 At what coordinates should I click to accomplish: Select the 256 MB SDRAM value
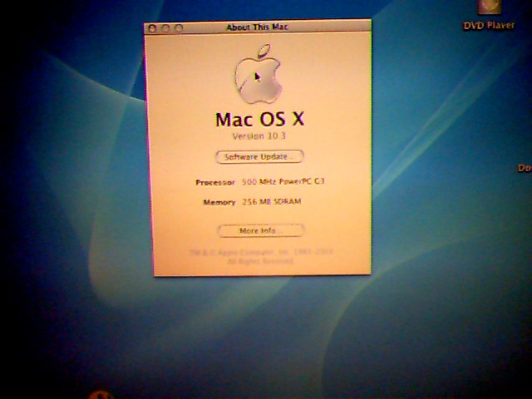(x=272, y=201)
